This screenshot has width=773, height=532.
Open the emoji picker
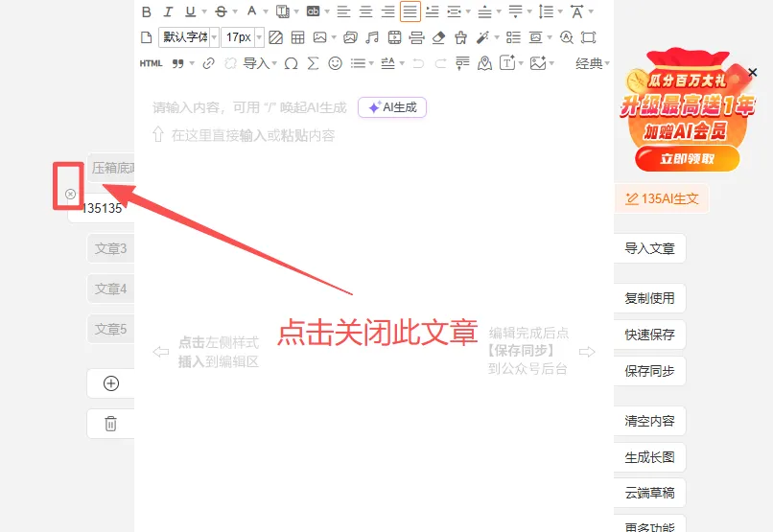pos(336,63)
